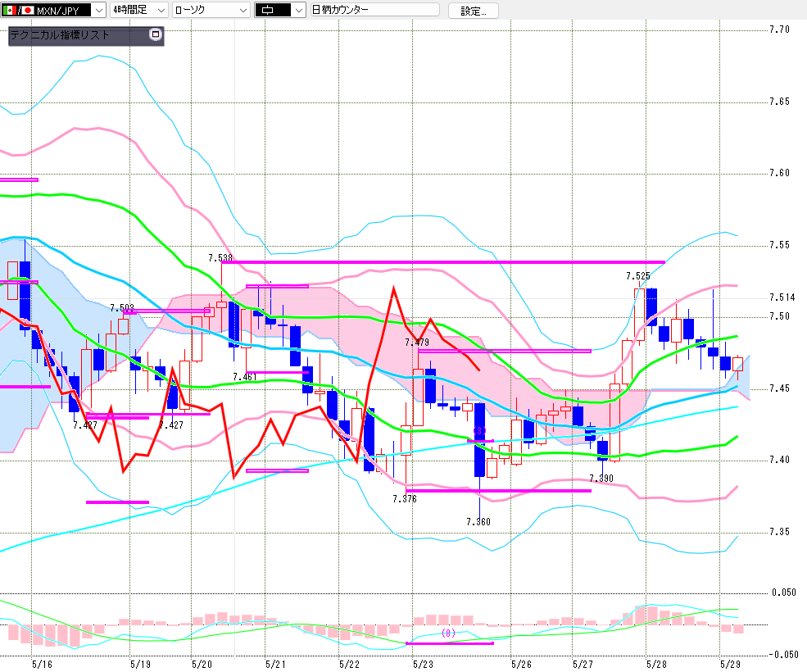This screenshot has height=672, width=807.
Task: Click the 7.538 high price label
Action: (x=220, y=257)
